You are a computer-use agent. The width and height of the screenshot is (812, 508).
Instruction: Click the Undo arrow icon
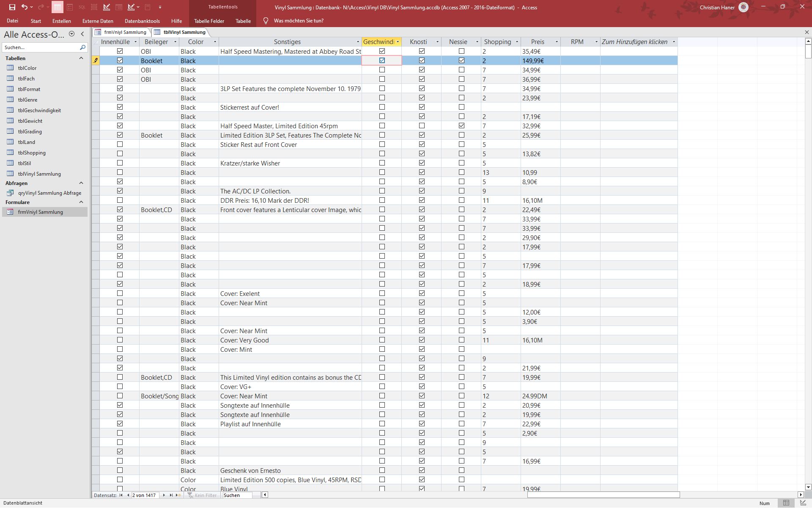25,7
